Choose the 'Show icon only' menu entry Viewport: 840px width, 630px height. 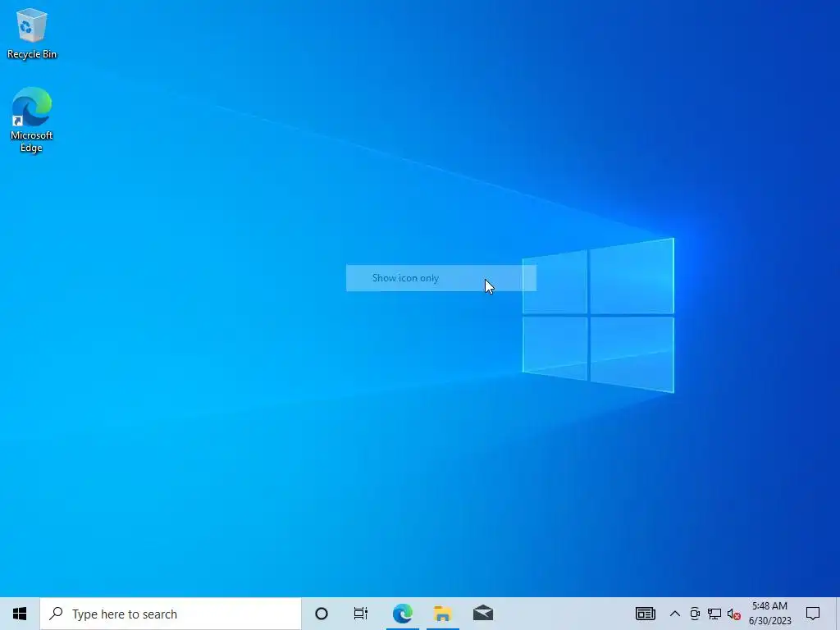click(441, 278)
